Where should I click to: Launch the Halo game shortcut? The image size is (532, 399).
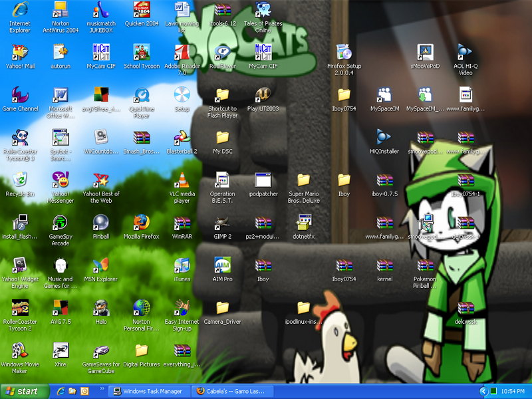(100, 308)
